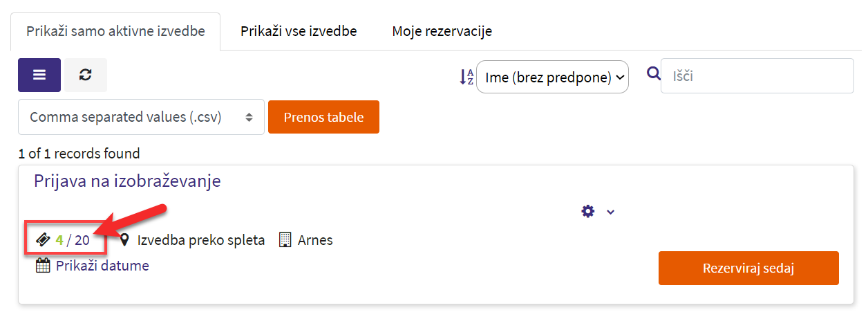The image size is (868, 319).
Task: Open the Moje rezervacije tab
Action: [442, 32]
